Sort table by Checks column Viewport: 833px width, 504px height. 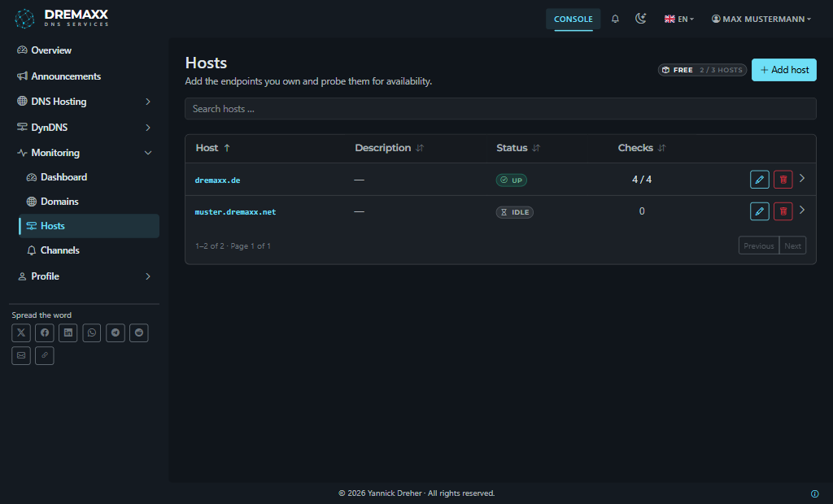click(x=642, y=148)
